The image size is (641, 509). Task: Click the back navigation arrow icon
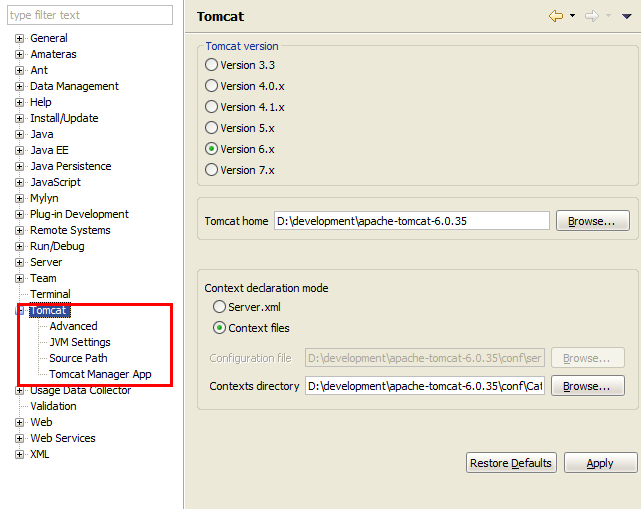click(556, 16)
